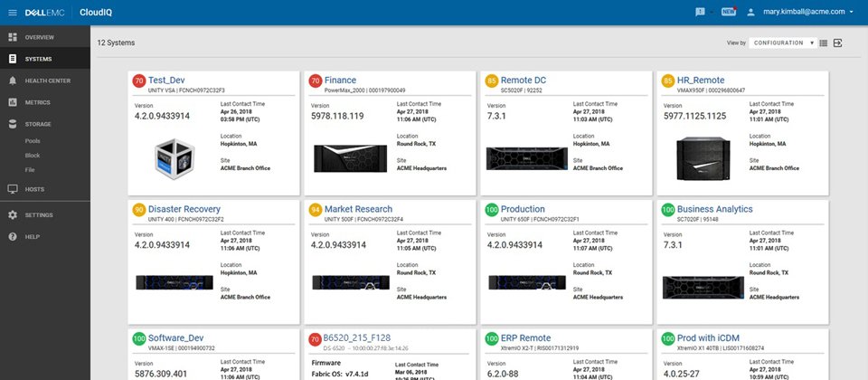Open the hamburger navigation menu
868x380 pixels.
coord(13,12)
